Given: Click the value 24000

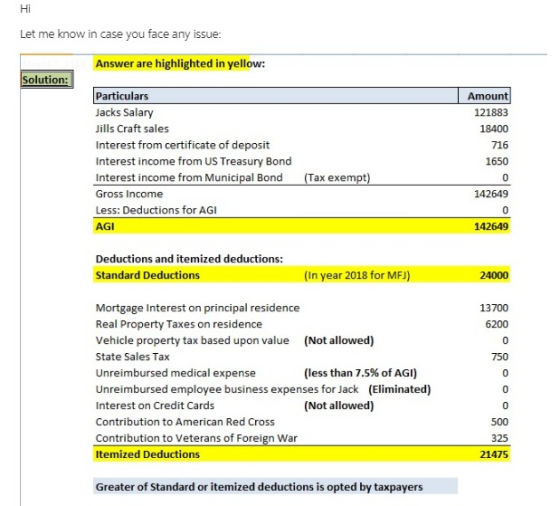Looking at the screenshot, I should [494, 275].
